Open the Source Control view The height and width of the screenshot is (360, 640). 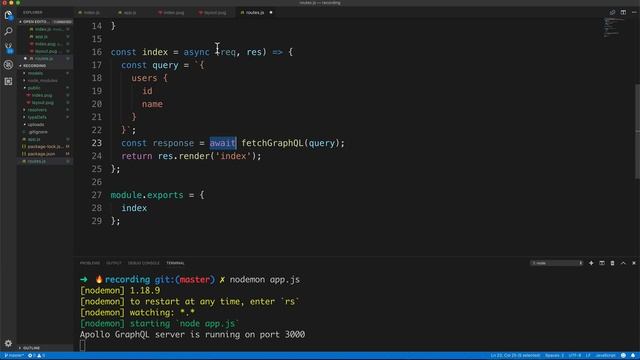pos(8,48)
